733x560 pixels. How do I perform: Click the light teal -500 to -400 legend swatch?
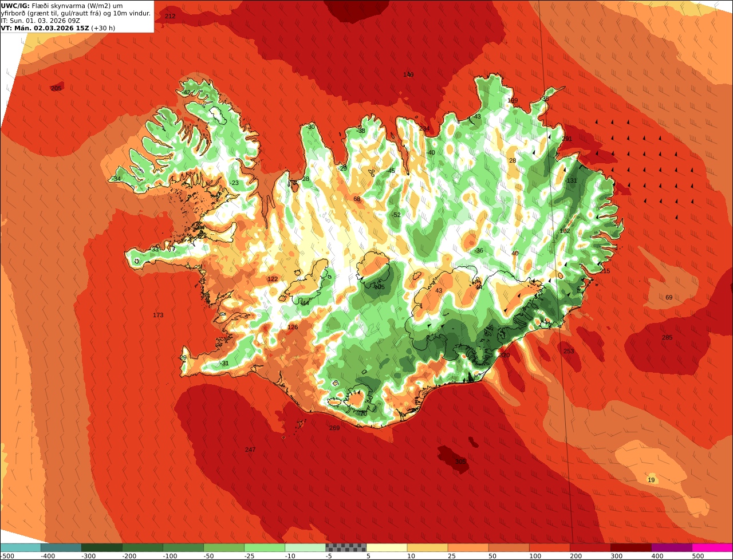pyautogui.click(x=20, y=547)
